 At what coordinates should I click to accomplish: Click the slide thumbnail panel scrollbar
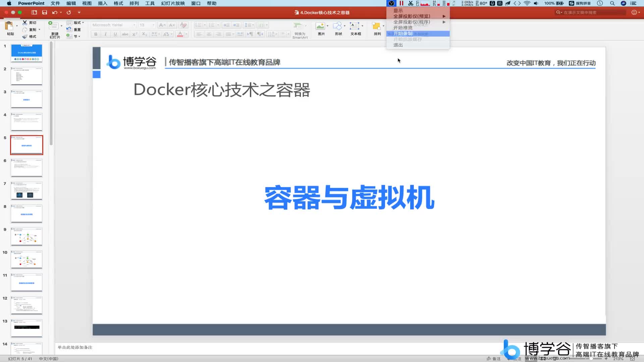(x=51, y=94)
